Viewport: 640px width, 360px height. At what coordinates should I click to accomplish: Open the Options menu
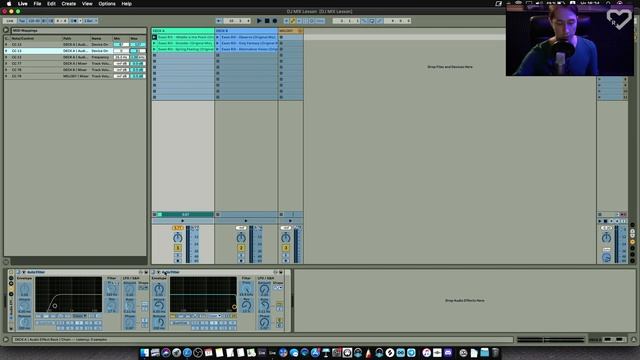tap(107, 4)
